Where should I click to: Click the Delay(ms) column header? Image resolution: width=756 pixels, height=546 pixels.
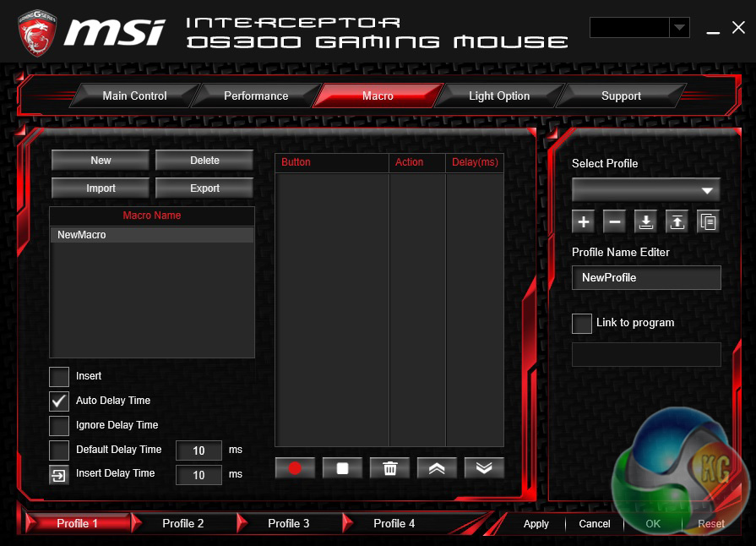tap(475, 162)
